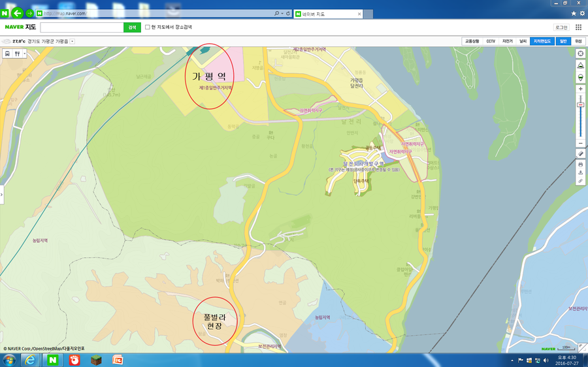Click the green 검색 search button

click(133, 27)
